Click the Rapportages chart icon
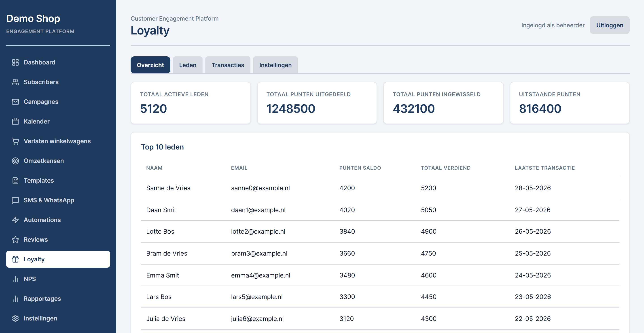 click(15, 299)
